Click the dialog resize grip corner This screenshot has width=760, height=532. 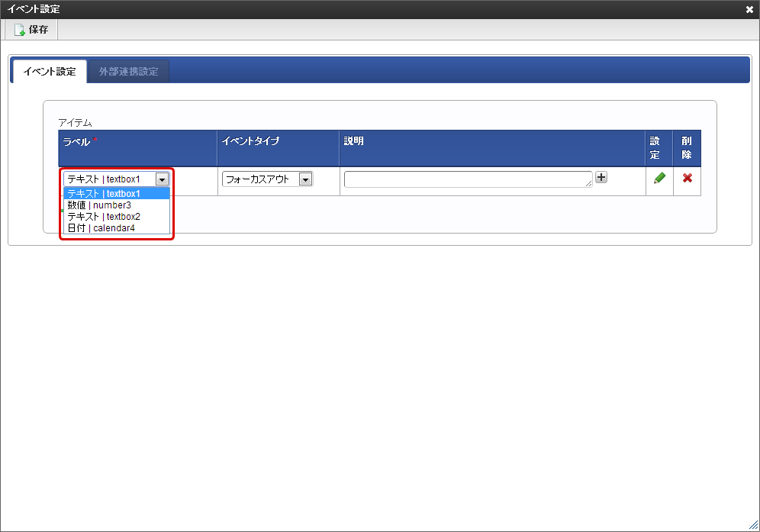[754, 525]
